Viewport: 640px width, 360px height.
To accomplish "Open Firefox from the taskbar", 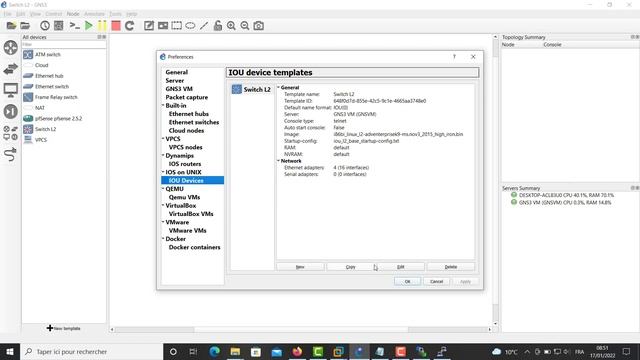I will click(297, 351).
